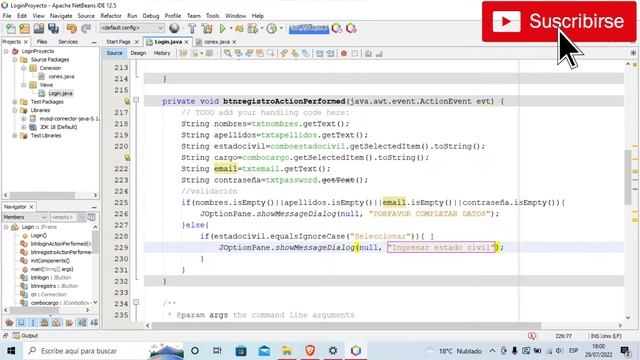Viewport: 640px width, 360px height.
Task: Click the first garbage collection icon beside memory bar
Action: pyautogui.click(x=337, y=28)
